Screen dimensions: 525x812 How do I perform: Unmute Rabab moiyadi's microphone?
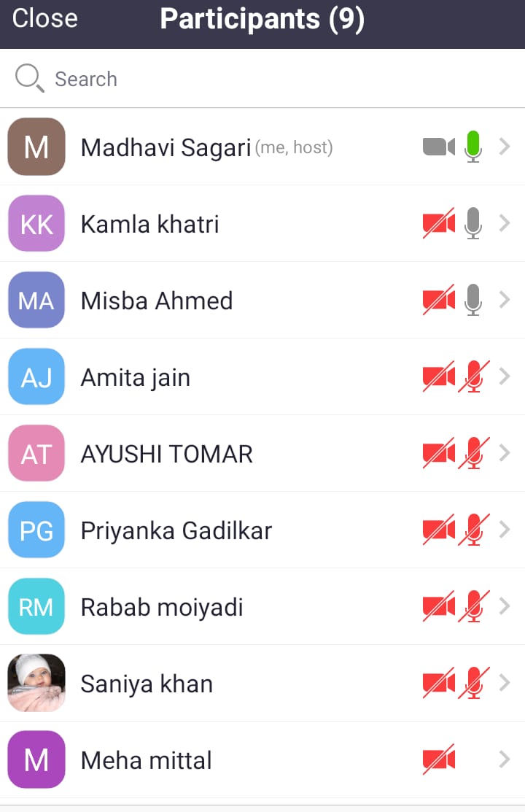[473, 606]
